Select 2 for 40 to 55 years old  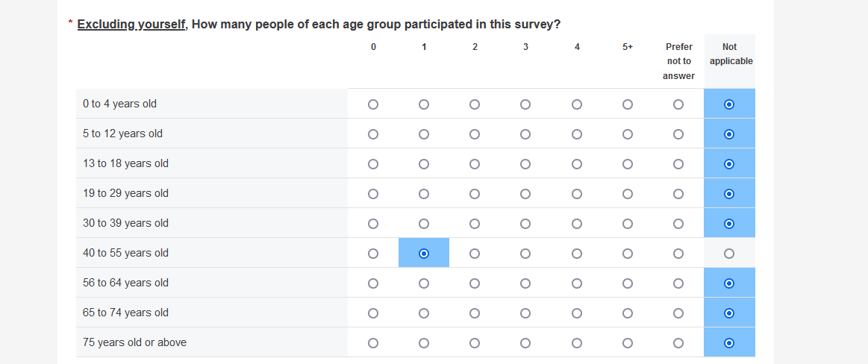[x=475, y=254]
